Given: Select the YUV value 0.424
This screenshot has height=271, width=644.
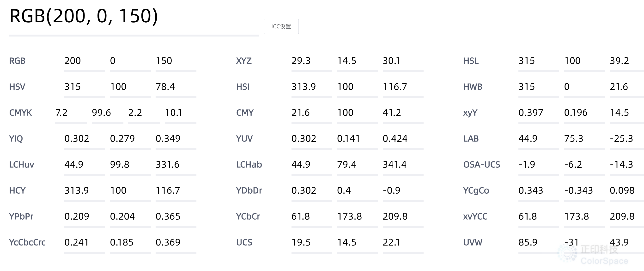Looking at the screenshot, I should tap(403, 140).
